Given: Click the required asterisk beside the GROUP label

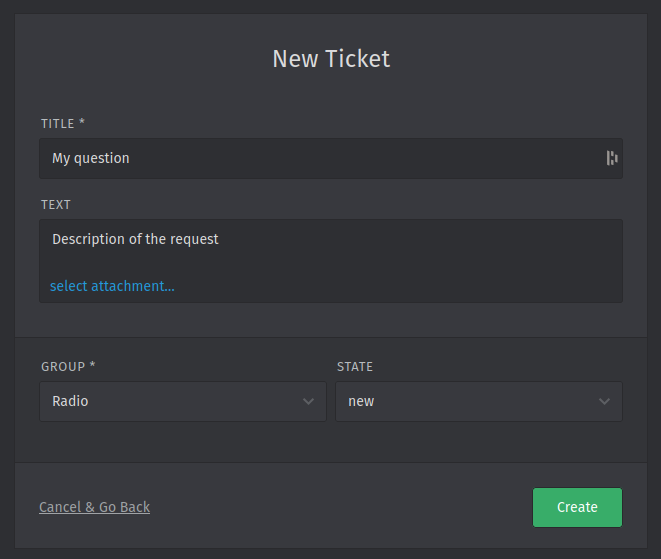Looking at the screenshot, I should click(93, 367).
